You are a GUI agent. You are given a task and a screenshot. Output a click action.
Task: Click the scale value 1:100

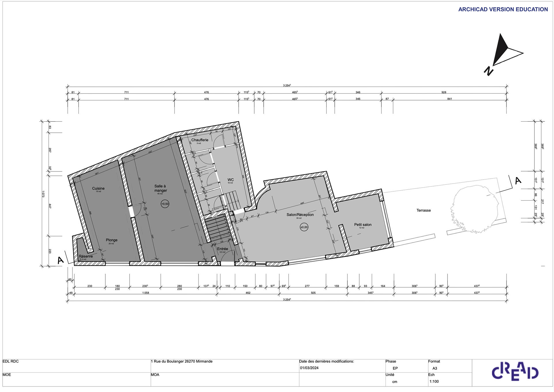[x=434, y=382]
